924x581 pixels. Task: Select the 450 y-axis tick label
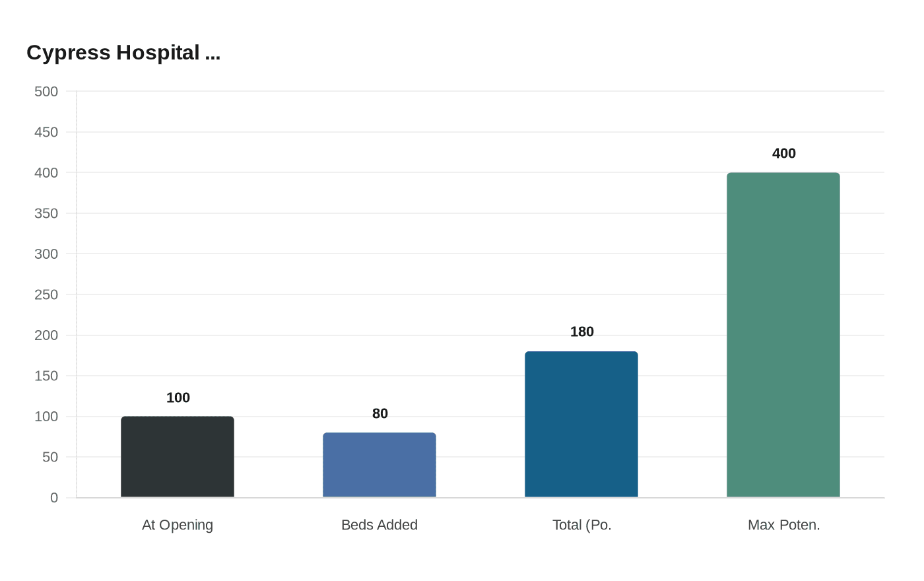46,132
